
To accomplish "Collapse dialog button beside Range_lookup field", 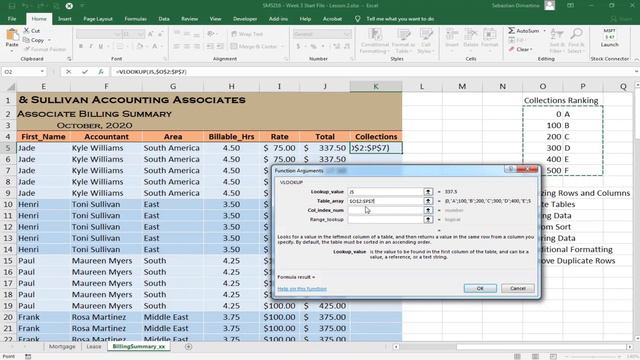I will [x=428, y=220].
